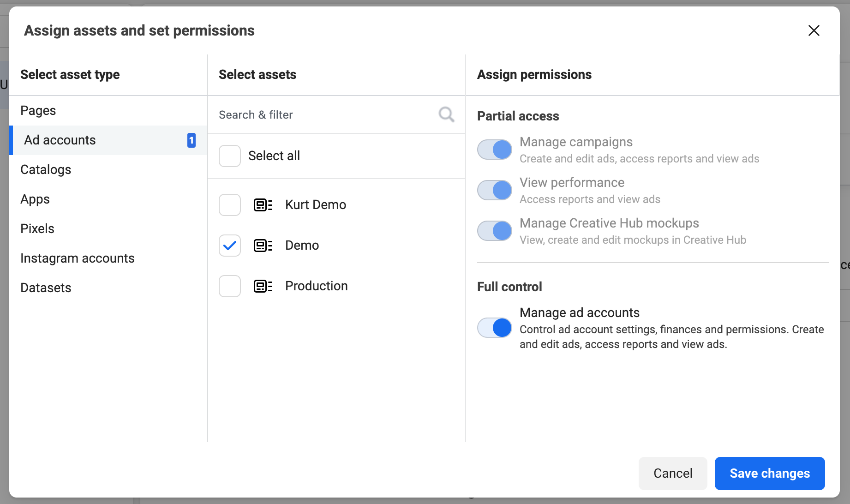The image size is (850, 504).
Task: Click the Kurt Demo ad account icon
Action: (263, 205)
